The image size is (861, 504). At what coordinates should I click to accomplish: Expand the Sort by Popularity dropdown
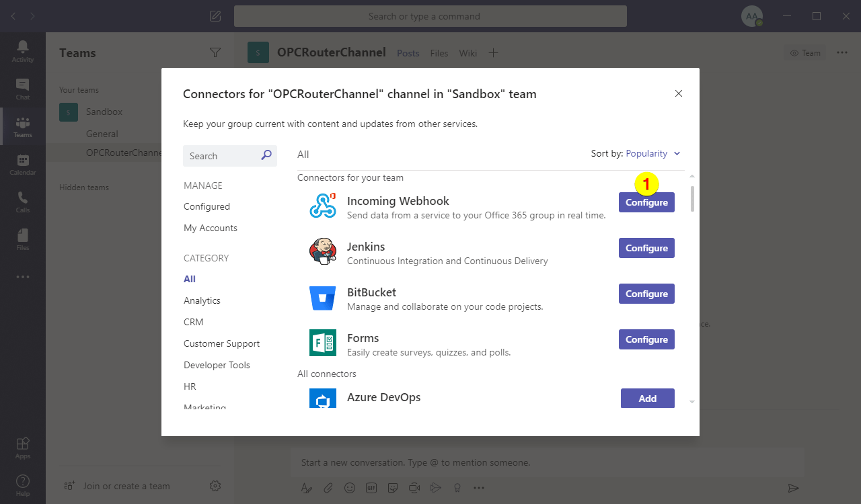click(x=650, y=153)
